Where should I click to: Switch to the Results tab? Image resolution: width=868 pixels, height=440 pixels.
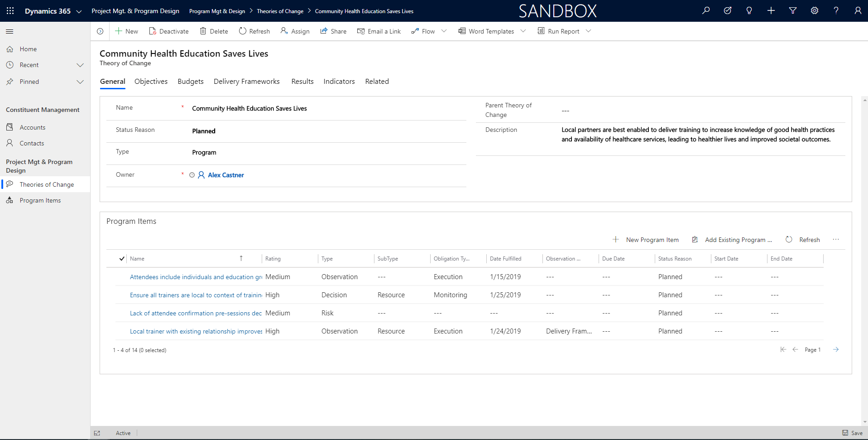pos(302,82)
